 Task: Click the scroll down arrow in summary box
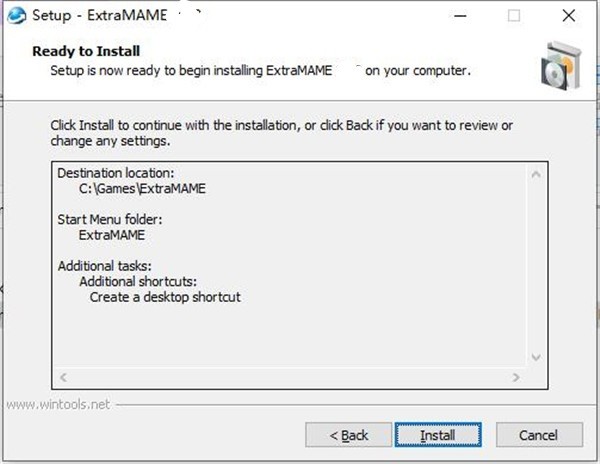(536, 357)
